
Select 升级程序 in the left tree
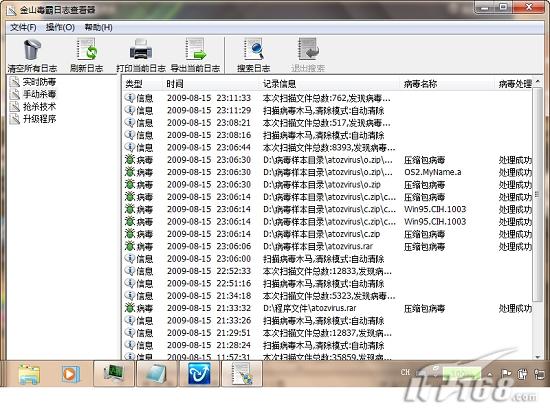39,119
